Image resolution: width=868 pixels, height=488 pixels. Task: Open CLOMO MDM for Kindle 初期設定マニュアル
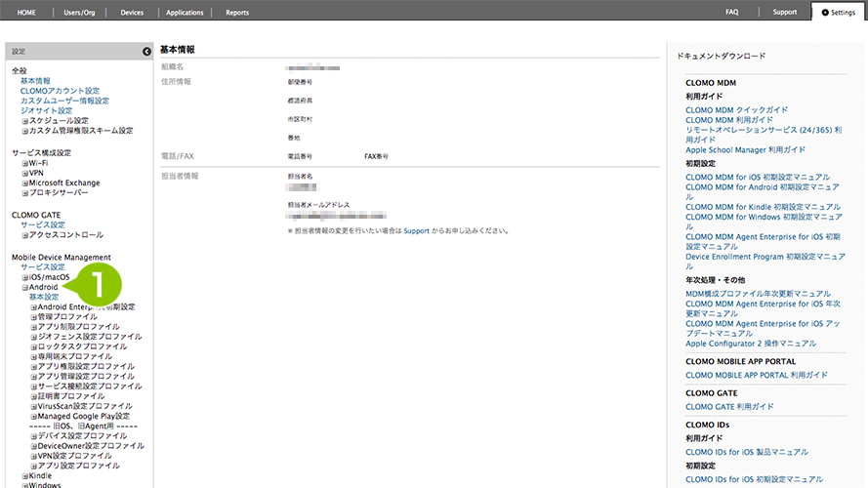point(763,207)
